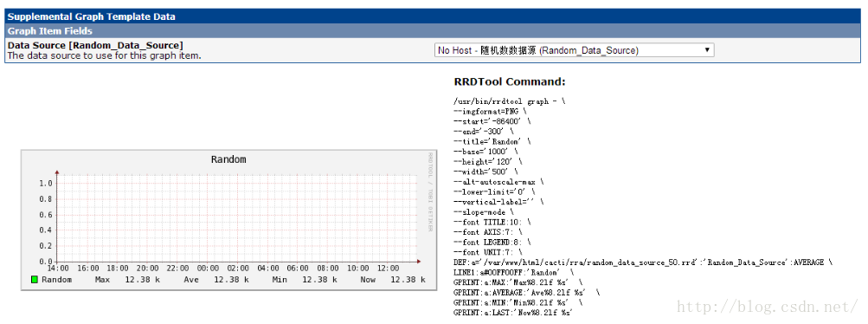Click the '1.0' y-axis label
The height and width of the screenshot is (324, 868).
(46, 184)
